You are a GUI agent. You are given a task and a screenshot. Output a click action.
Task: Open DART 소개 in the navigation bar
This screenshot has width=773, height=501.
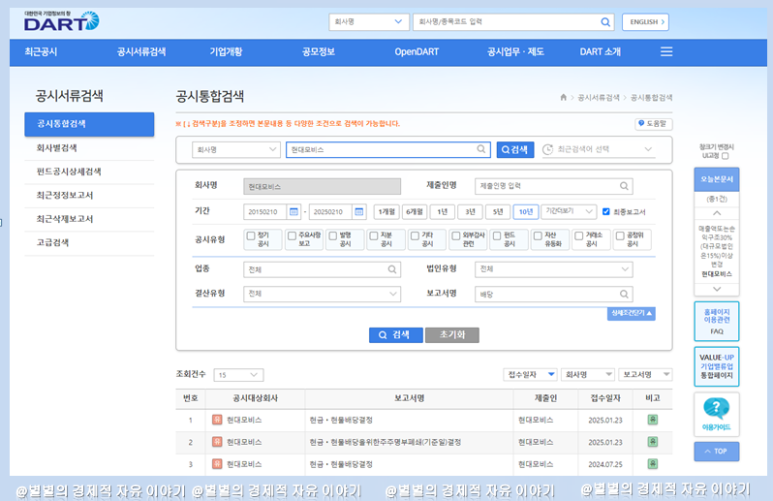(x=600, y=52)
